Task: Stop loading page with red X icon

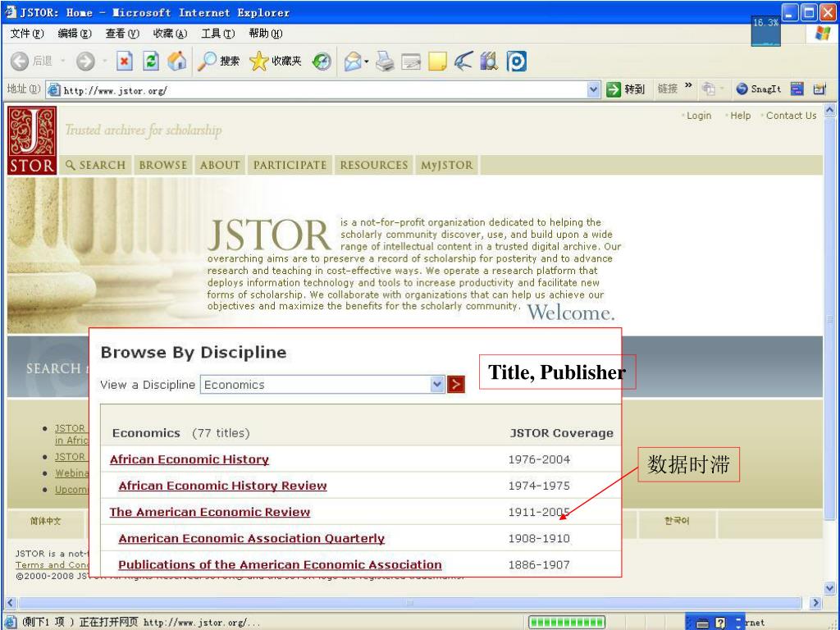Action: pos(125,61)
